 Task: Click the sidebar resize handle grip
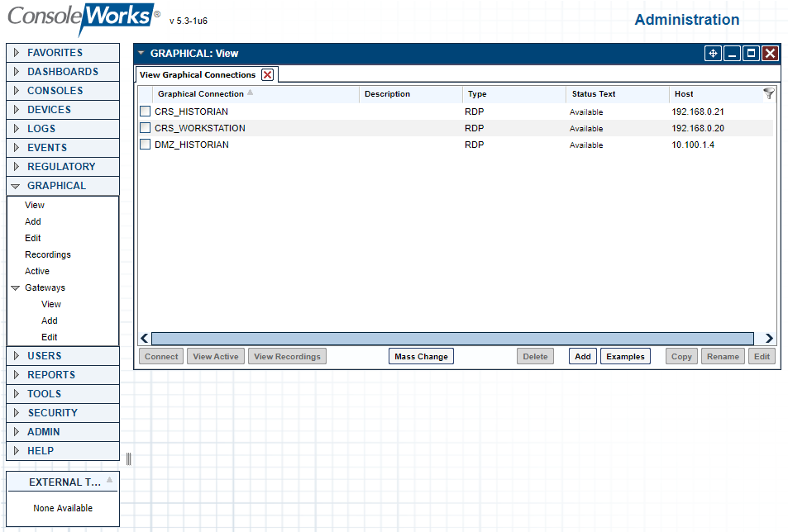tap(128, 458)
